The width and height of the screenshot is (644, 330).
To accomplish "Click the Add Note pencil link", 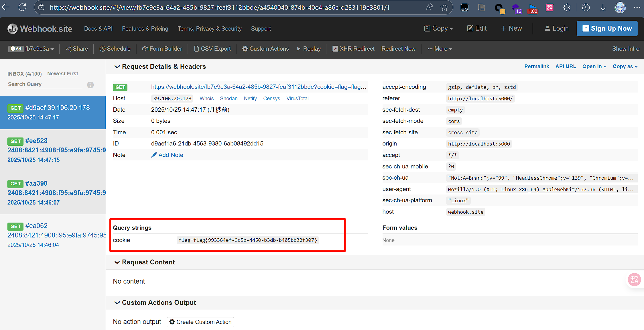I will tap(167, 155).
